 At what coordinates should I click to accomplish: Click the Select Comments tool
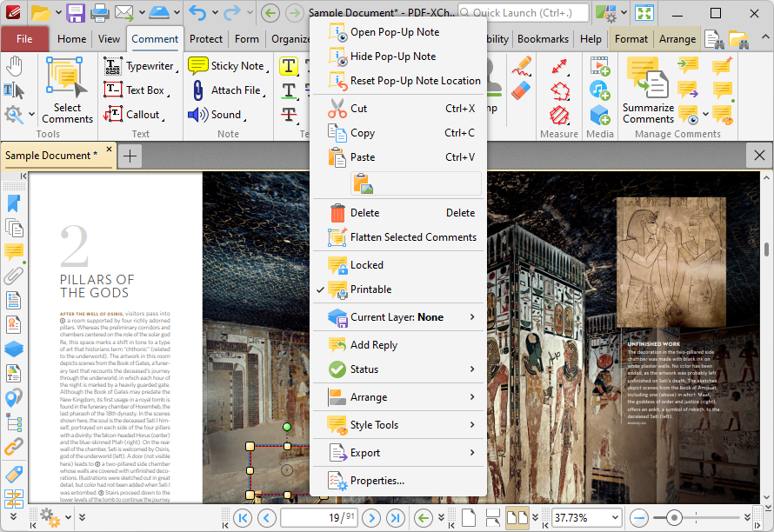[67, 90]
